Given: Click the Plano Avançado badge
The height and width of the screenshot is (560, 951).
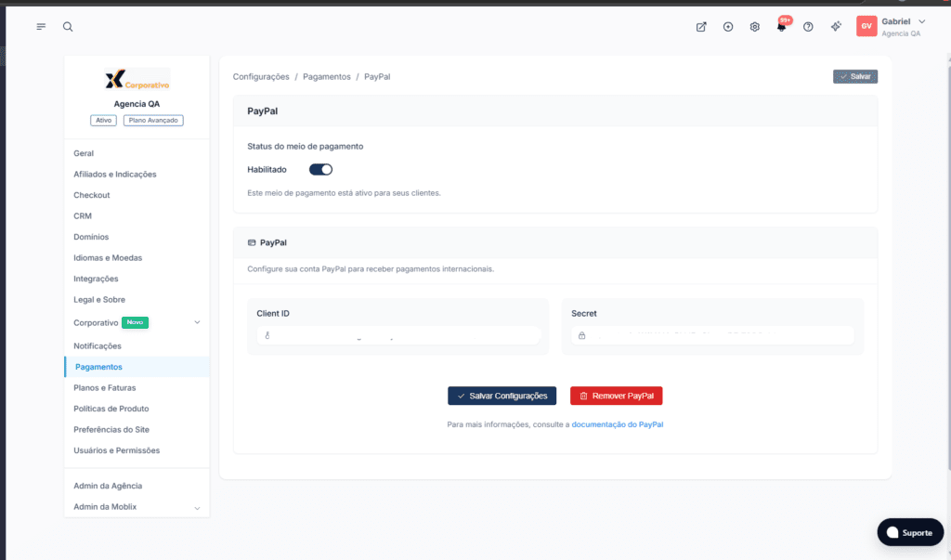Looking at the screenshot, I should (x=153, y=120).
